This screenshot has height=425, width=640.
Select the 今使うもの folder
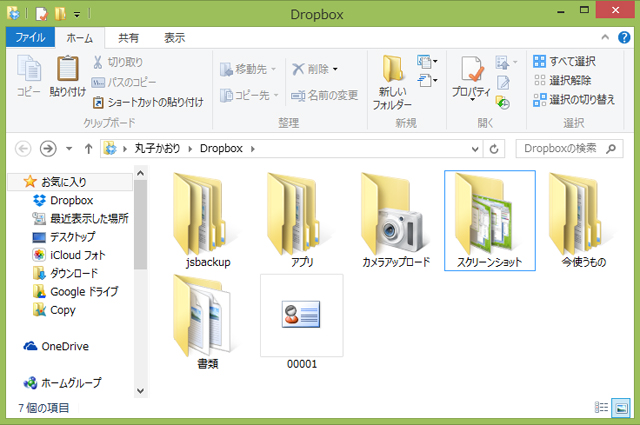[584, 220]
